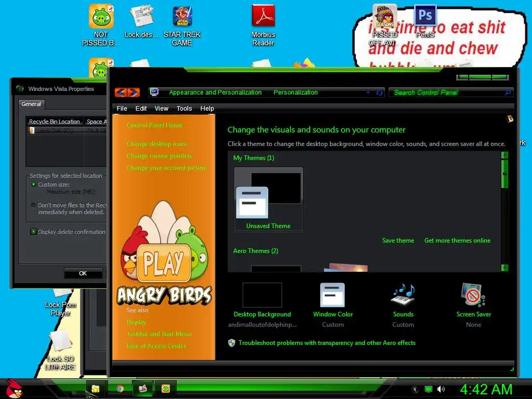Image resolution: width=532 pixels, height=399 pixels.
Task: Click the volume speaker tray icon
Action: point(441,389)
